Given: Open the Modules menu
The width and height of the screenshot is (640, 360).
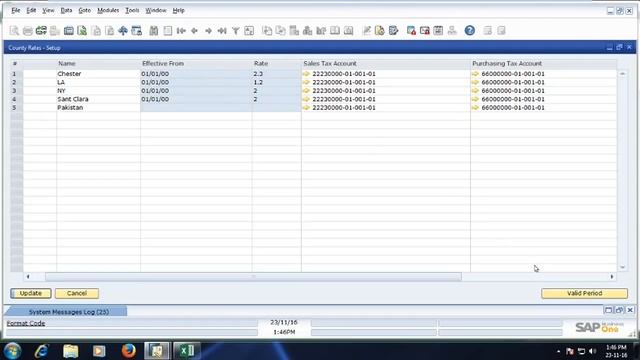Looking at the screenshot, I should tap(108, 10).
